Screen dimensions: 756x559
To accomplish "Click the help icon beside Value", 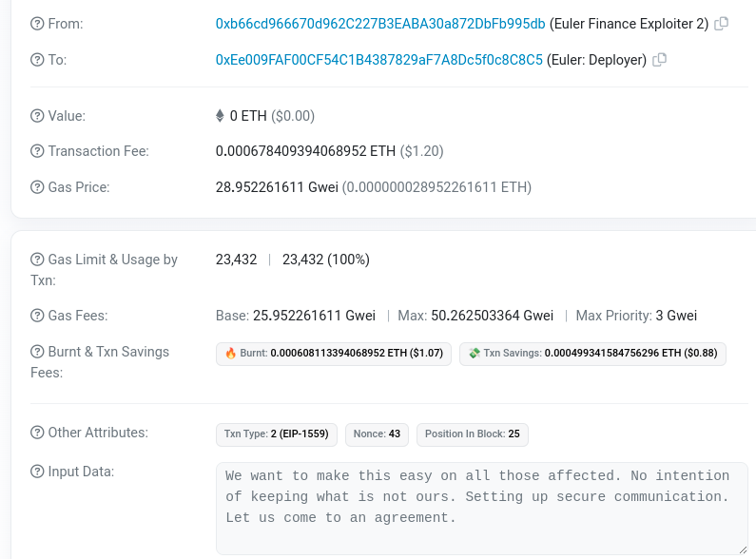I will pyautogui.click(x=37, y=116).
